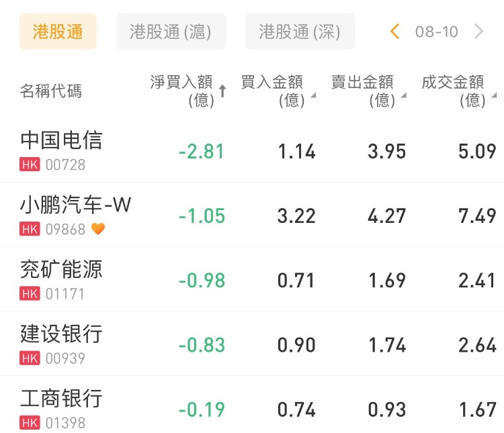Viewport: 504px width, 433px height.
Task: Switch to 港股通 (深) tab
Action: pyautogui.click(x=300, y=32)
